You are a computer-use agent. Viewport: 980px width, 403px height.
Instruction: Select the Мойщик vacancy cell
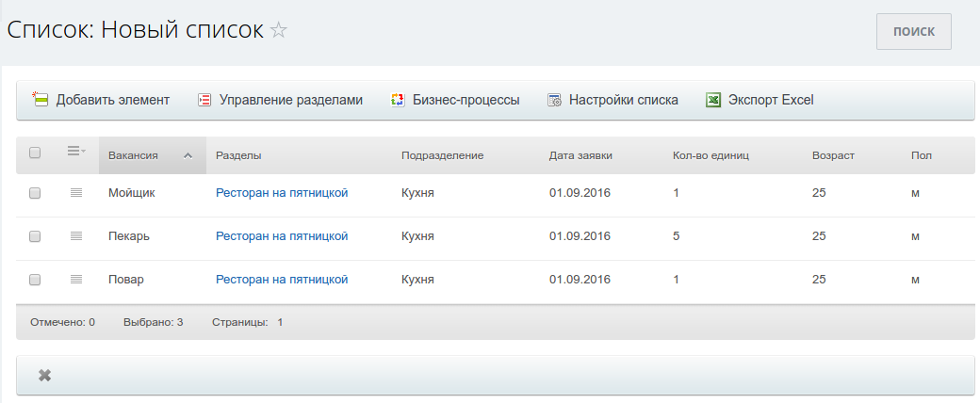click(x=131, y=193)
